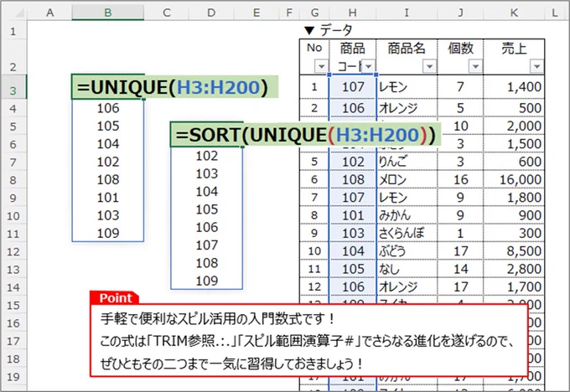Click value 105 in UNIQUE result list
The width and height of the screenshot is (570, 392).
[x=108, y=126]
